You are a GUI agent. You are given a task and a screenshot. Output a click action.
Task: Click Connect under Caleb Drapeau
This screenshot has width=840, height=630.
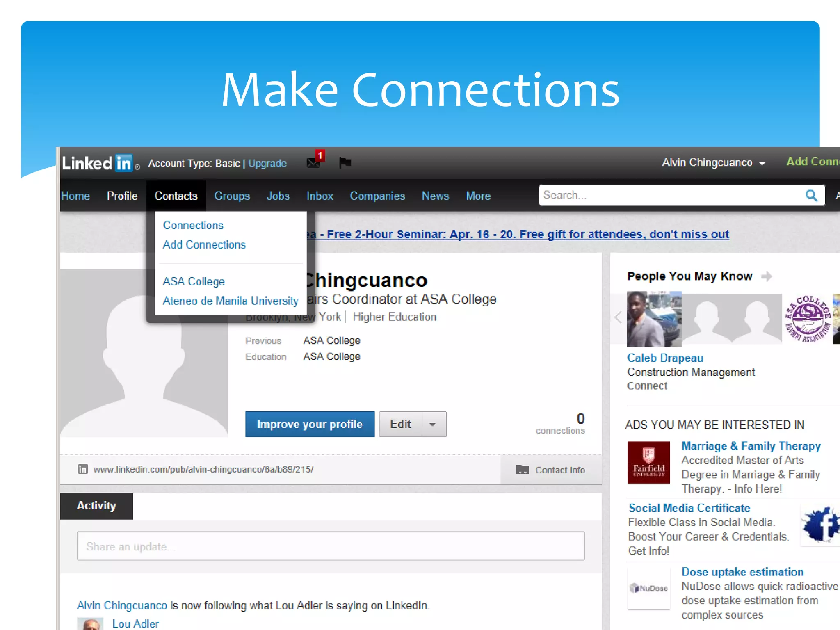point(647,386)
